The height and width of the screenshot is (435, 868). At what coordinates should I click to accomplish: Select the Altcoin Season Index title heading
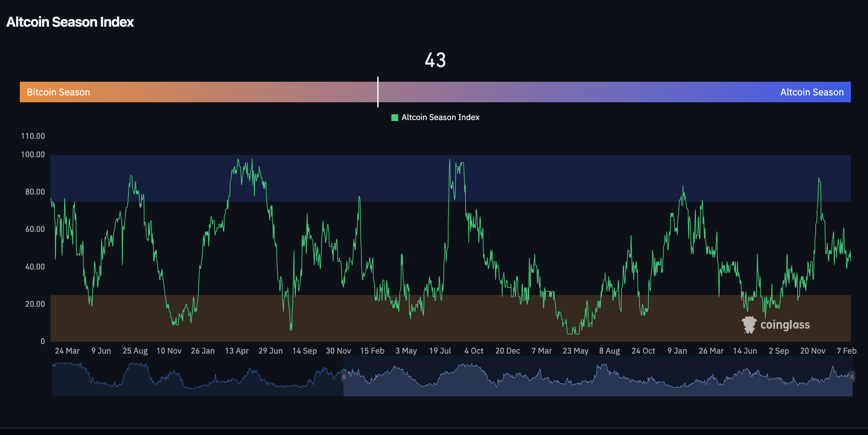coord(70,22)
